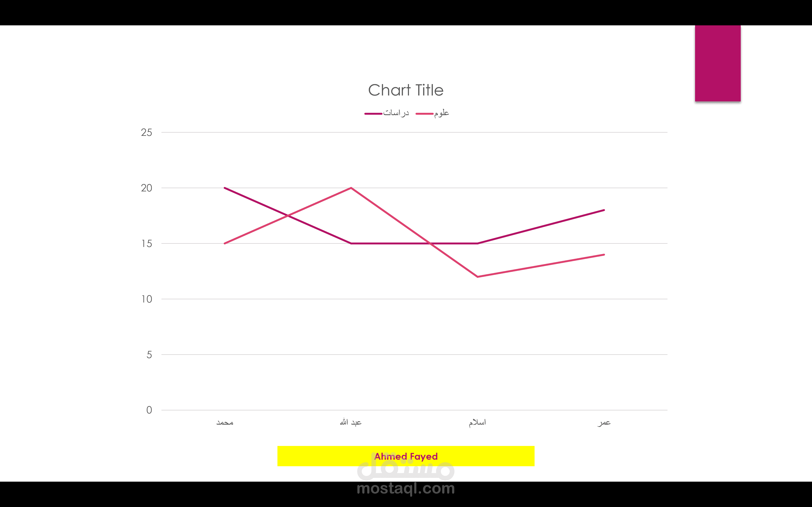Click the dark magenta دراسات legend line marker

(373, 114)
